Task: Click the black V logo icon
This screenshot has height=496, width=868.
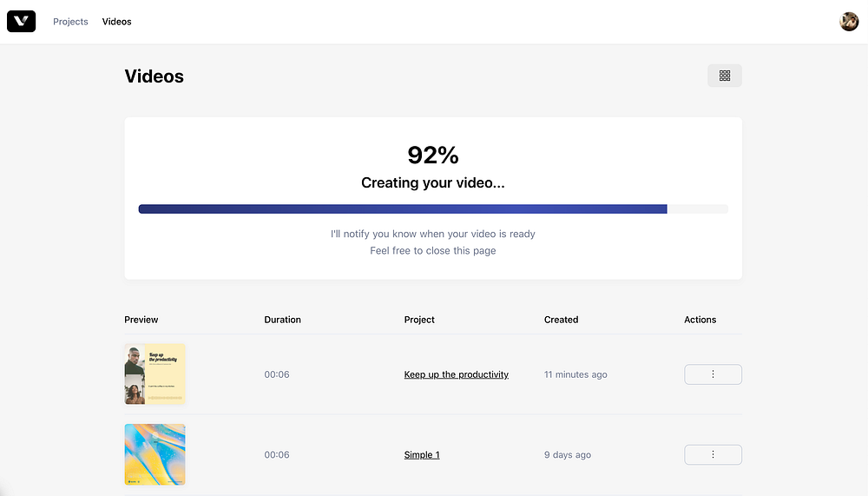Action: (21, 21)
